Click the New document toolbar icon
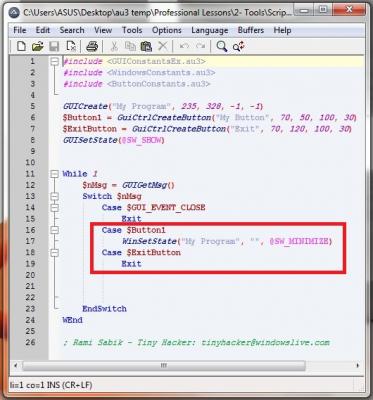373x400 pixels. click(21, 46)
